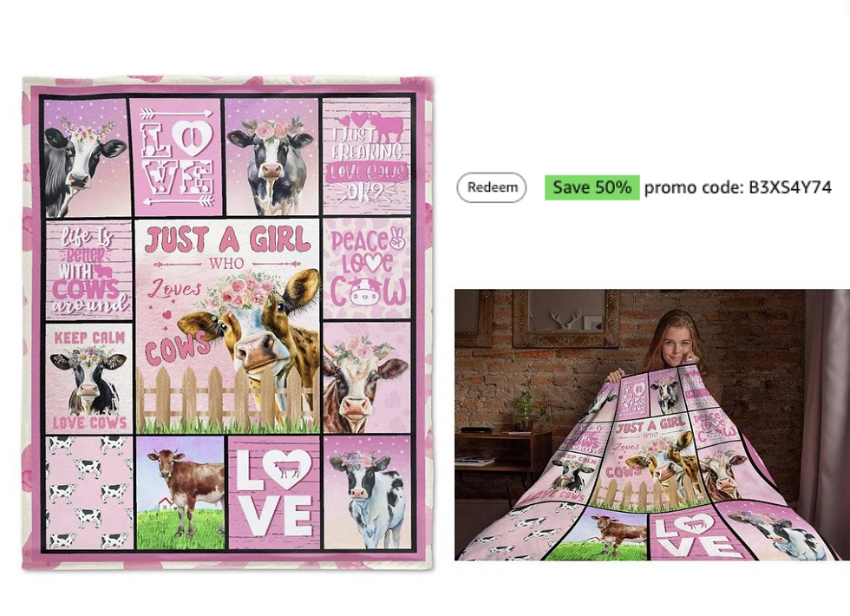Open the photo of woman holding blanket

[x=652, y=424]
